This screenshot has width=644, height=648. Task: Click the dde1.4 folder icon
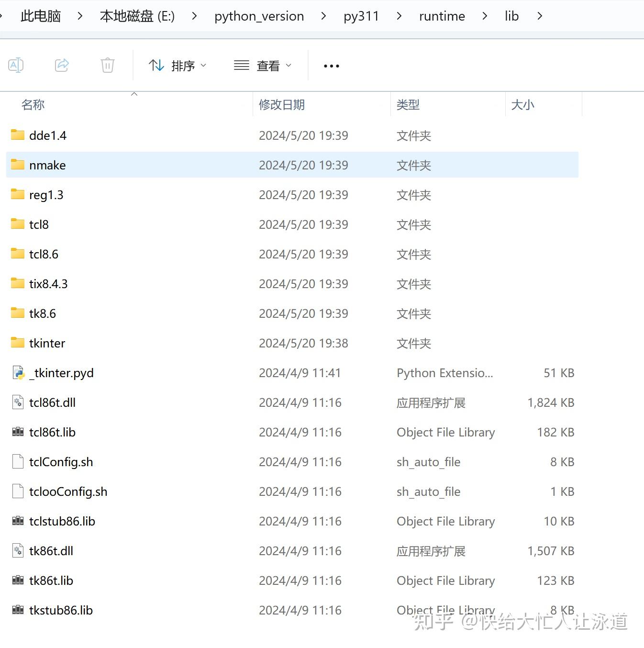point(18,135)
